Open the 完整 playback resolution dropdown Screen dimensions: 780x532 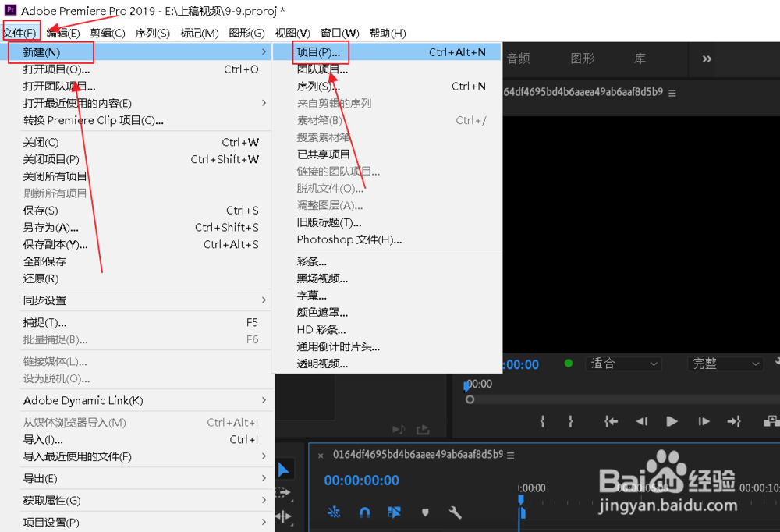(x=725, y=364)
